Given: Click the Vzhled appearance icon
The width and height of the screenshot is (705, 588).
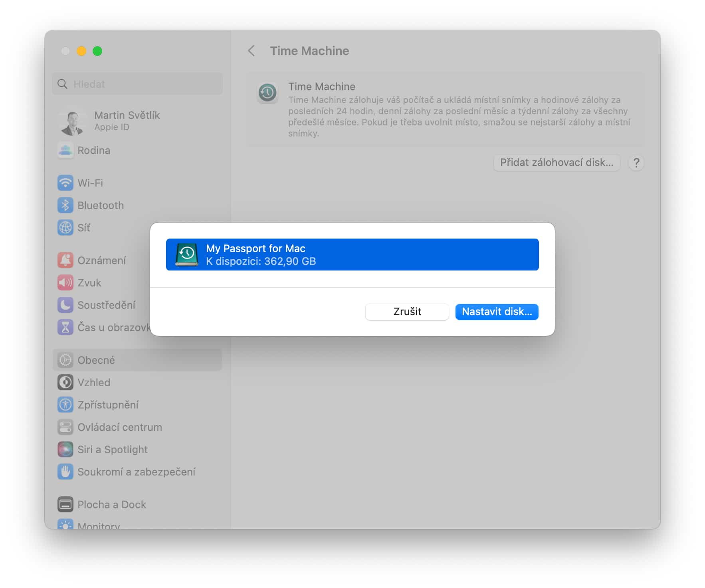Looking at the screenshot, I should [x=65, y=383].
